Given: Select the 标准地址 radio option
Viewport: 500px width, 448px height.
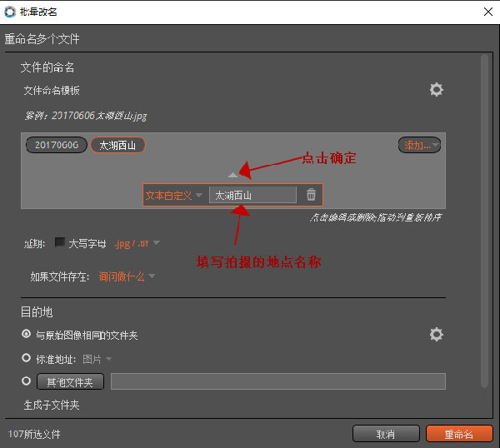Looking at the screenshot, I should click(x=26, y=358).
